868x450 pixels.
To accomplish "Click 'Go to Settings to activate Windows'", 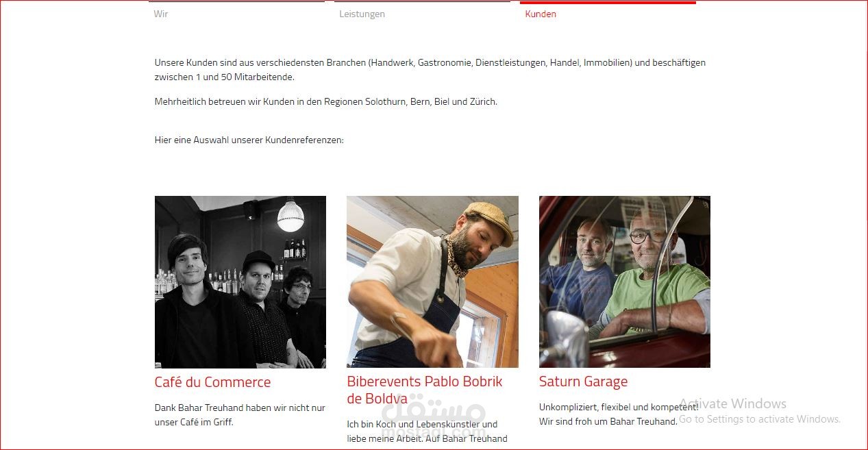I will [760, 419].
